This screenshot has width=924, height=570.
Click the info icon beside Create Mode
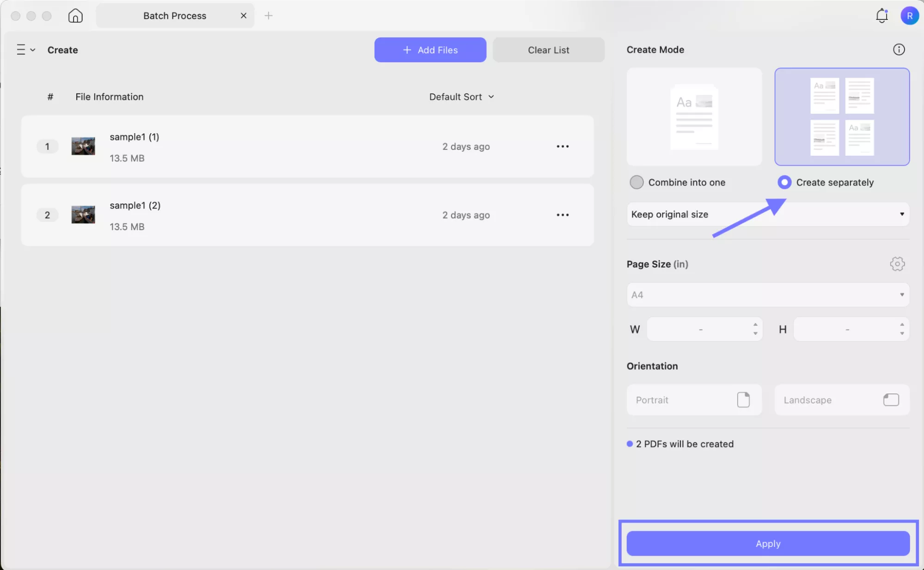coord(899,49)
